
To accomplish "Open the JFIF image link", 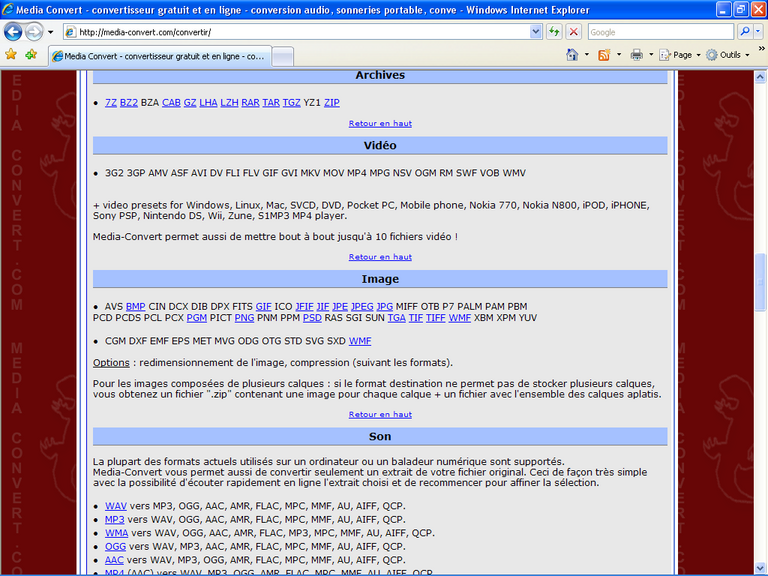I will click(x=304, y=307).
